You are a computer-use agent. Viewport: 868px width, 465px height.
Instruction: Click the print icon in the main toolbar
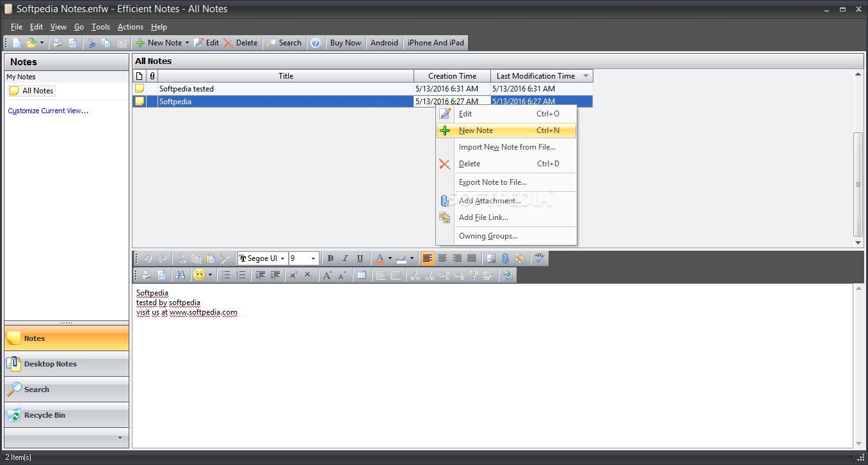click(x=58, y=43)
